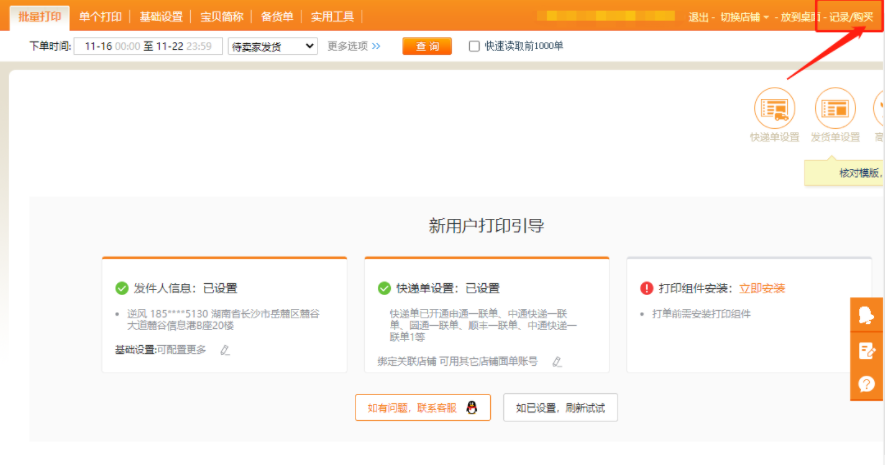
Task: Click the 如已设置，刷新试试 button
Action: pos(560,407)
